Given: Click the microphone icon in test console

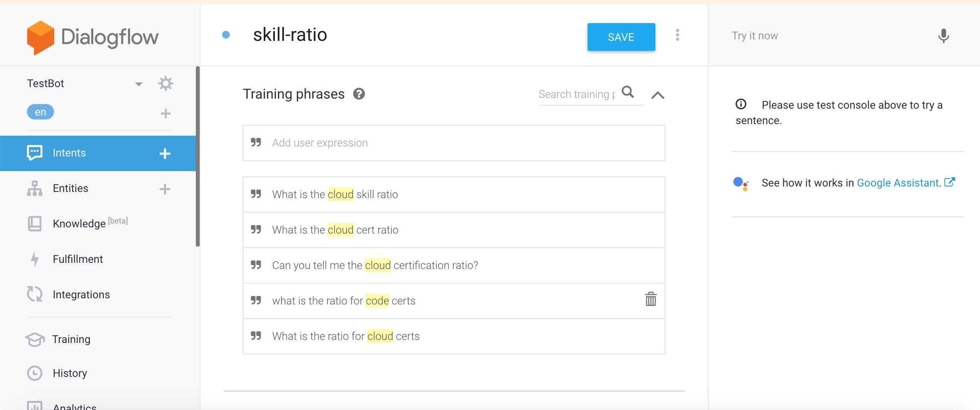Looking at the screenshot, I should pos(943,36).
